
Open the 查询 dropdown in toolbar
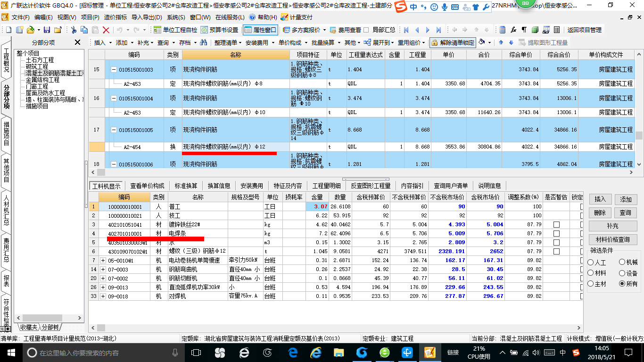(x=166, y=42)
